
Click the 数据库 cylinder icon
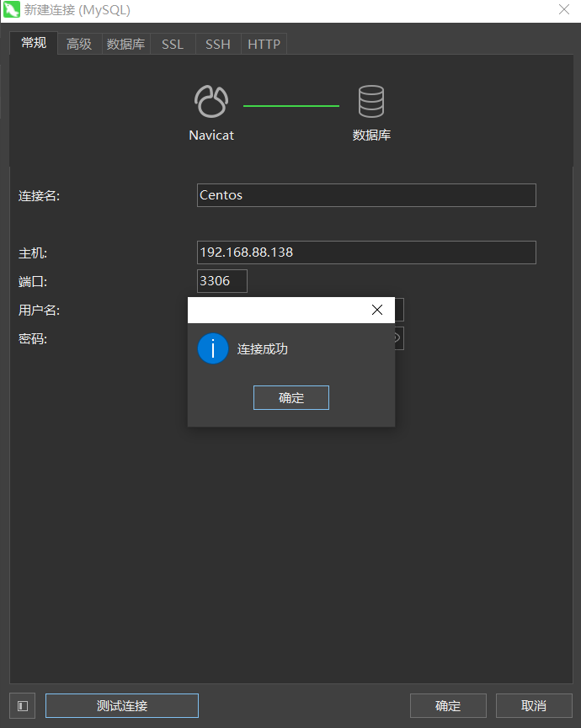click(371, 101)
